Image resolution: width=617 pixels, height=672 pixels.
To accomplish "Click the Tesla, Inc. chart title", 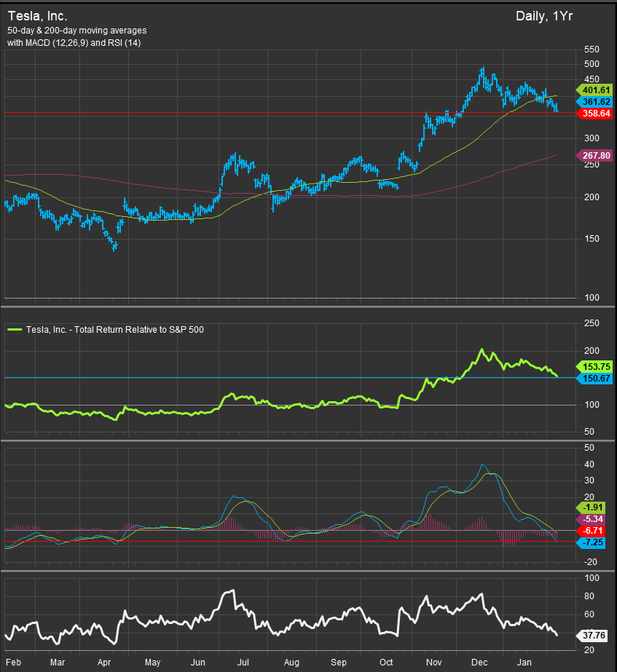I will tap(38, 16).
